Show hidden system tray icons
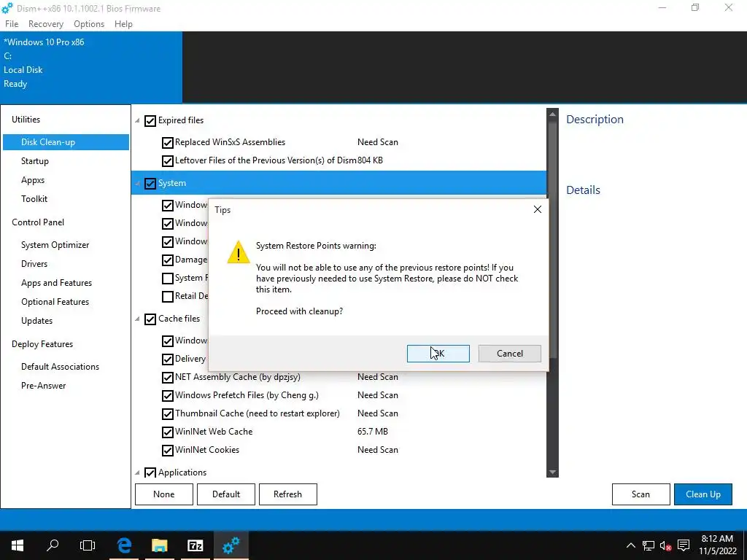Image resolution: width=747 pixels, height=560 pixels. tap(630, 545)
